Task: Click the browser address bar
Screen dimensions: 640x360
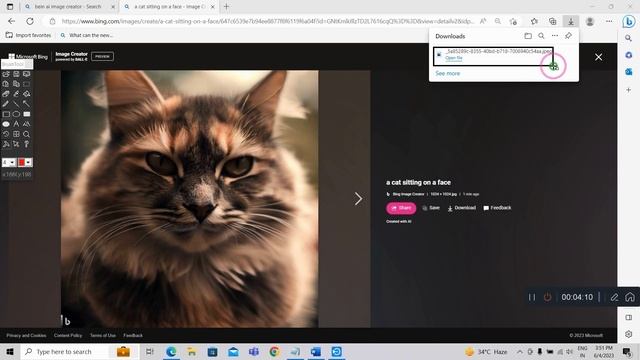Action: click(x=267, y=21)
